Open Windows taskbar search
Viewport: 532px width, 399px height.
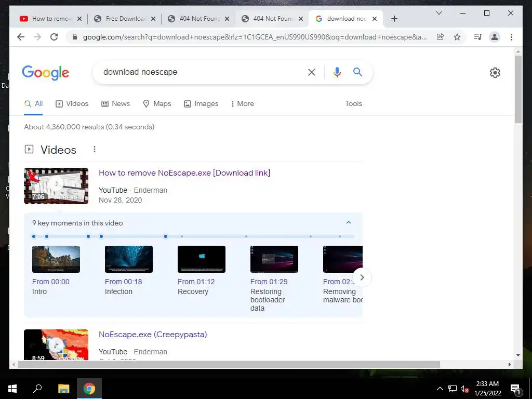click(x=37, y=389)
